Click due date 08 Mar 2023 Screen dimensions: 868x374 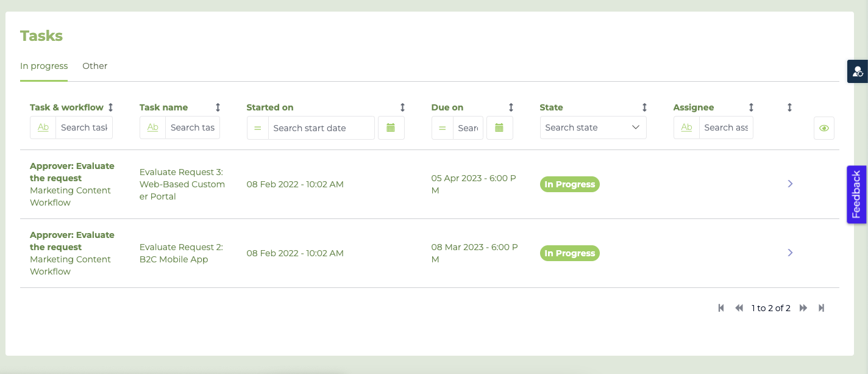pos(474,253)
